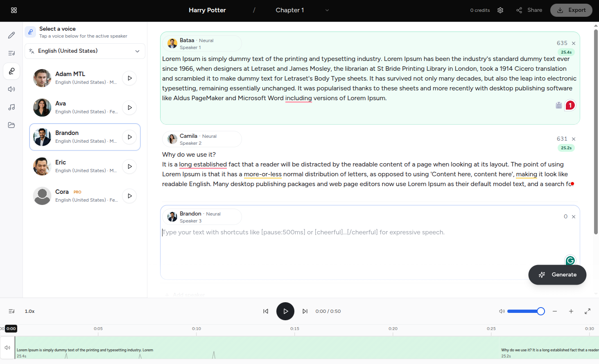Select Ava voice card

85,108
